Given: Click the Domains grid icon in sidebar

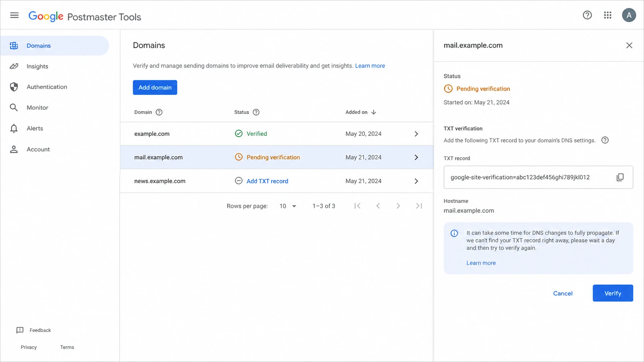Looking at the screenshot, I should [x=14, y=46].
